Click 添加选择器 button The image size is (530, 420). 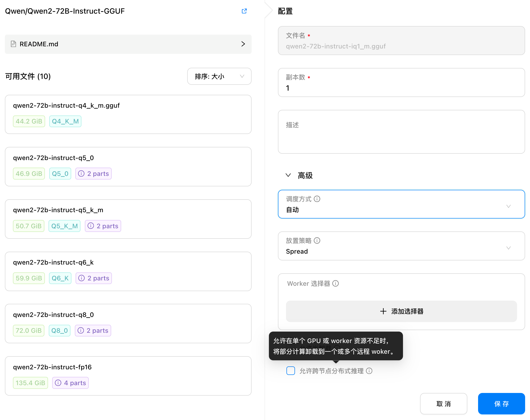(x=401, y=311)
